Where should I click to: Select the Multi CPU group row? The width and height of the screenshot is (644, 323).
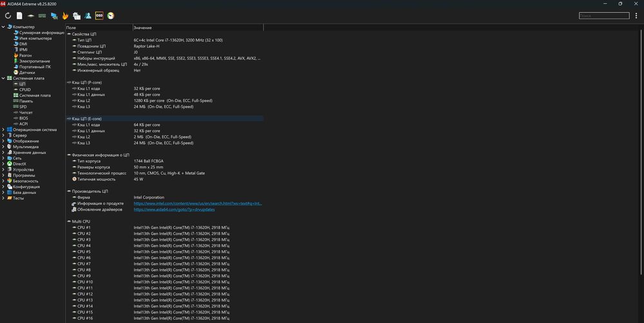coord(164,222)
